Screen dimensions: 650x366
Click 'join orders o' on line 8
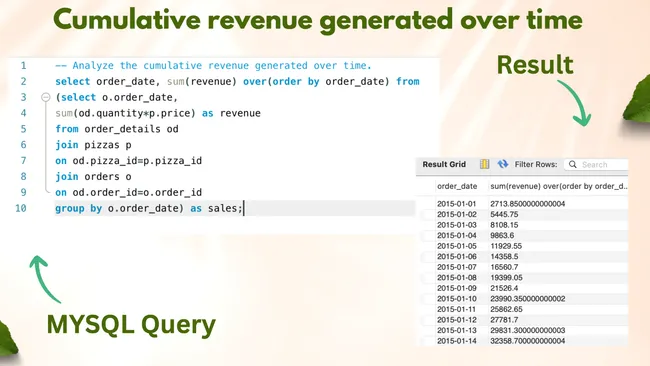click(x=93, y=177)
